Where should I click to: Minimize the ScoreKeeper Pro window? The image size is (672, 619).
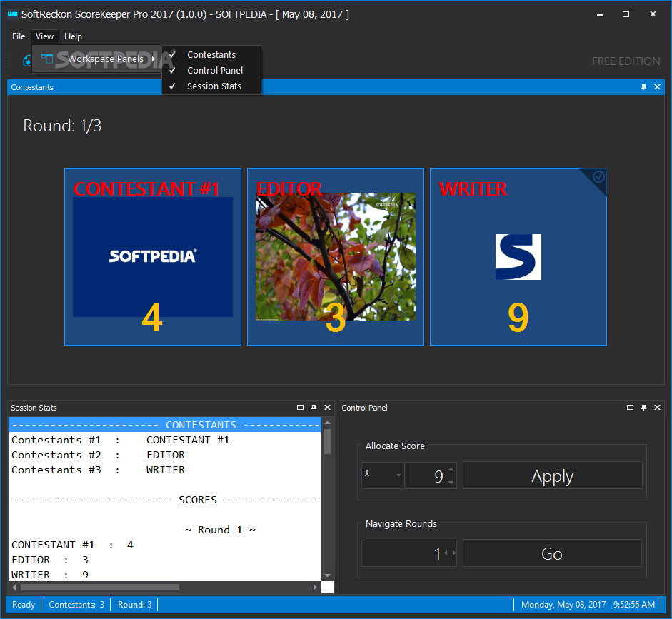(600, 14)
